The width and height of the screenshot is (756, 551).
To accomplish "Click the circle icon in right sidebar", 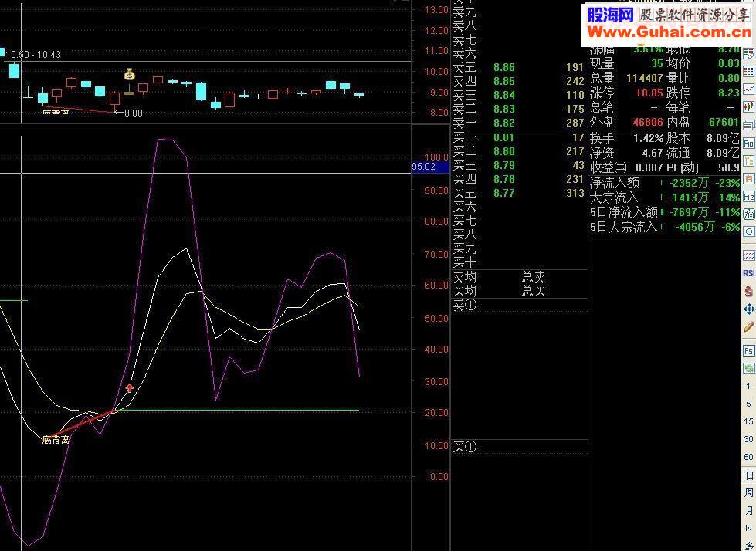I will 748,232.
